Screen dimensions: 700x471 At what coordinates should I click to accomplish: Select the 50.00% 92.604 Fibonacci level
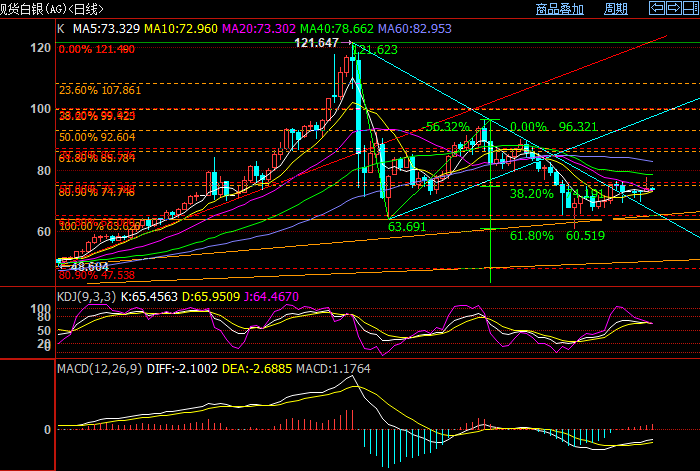click(97, 136)
